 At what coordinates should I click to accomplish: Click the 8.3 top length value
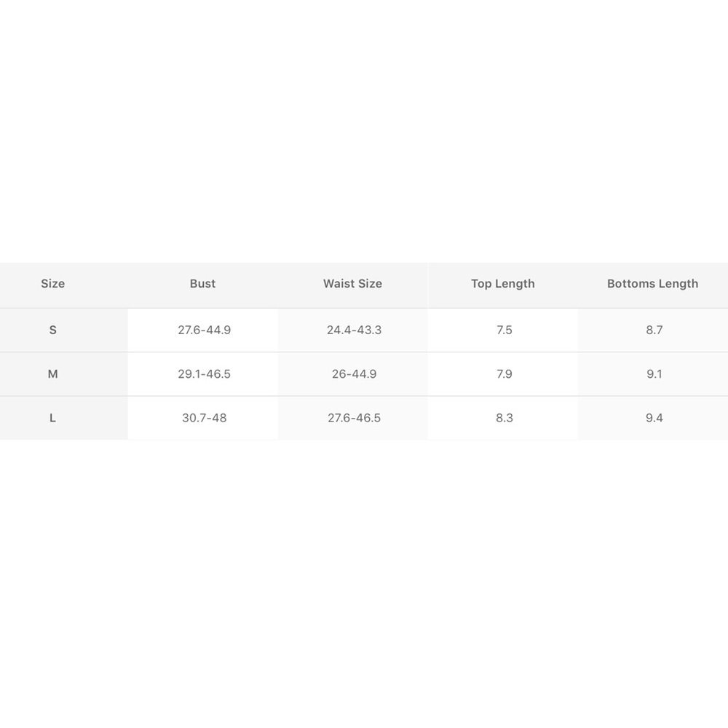tap(504, 418)
